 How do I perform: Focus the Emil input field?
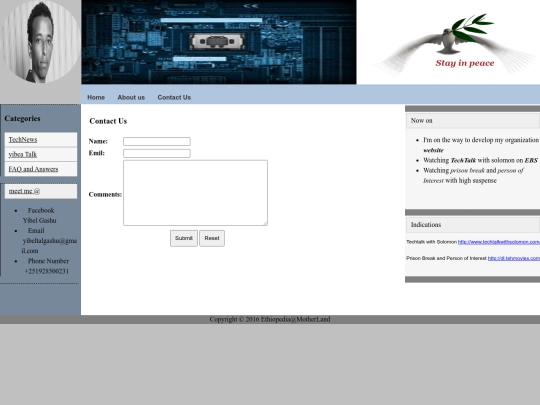click(x=157, y=153)
